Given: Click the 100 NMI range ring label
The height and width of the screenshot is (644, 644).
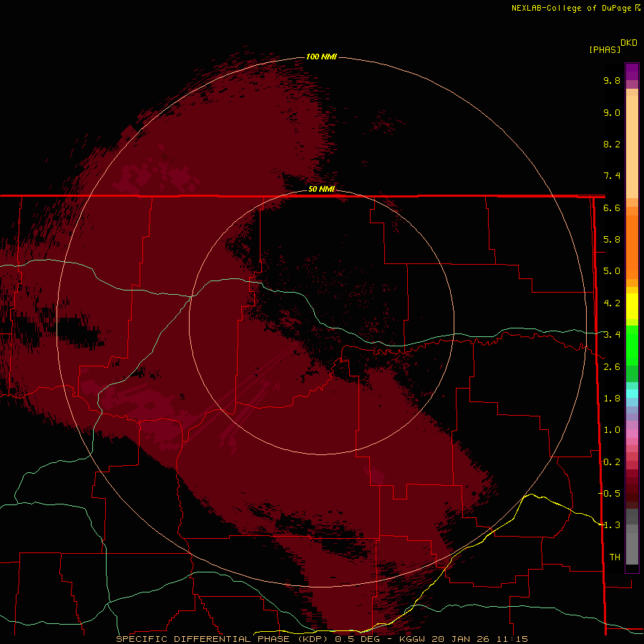Looking at the screenshot, I should 321,57.
